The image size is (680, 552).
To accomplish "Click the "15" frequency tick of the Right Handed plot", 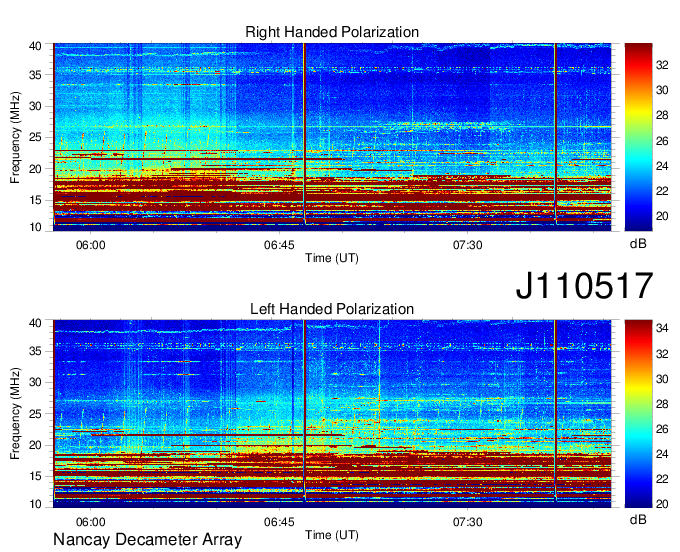I will (36, 200).
